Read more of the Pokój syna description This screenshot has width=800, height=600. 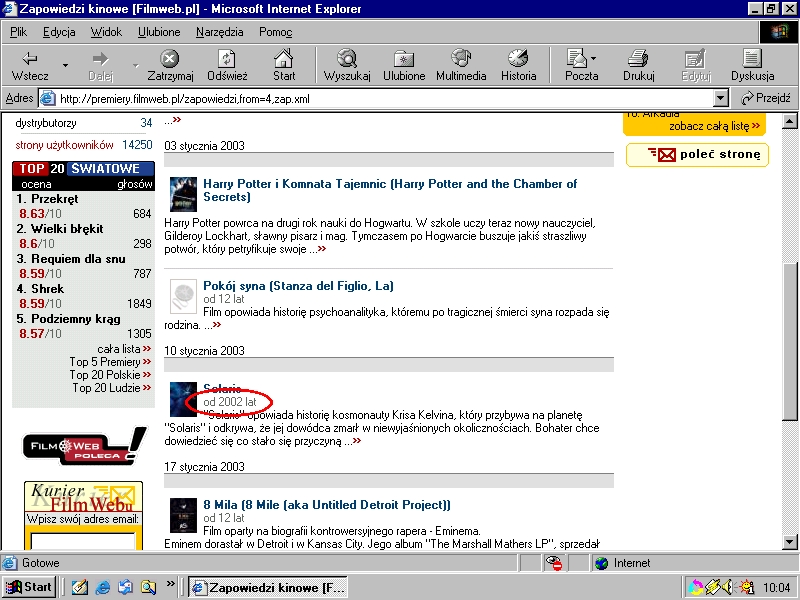point(216,325)
